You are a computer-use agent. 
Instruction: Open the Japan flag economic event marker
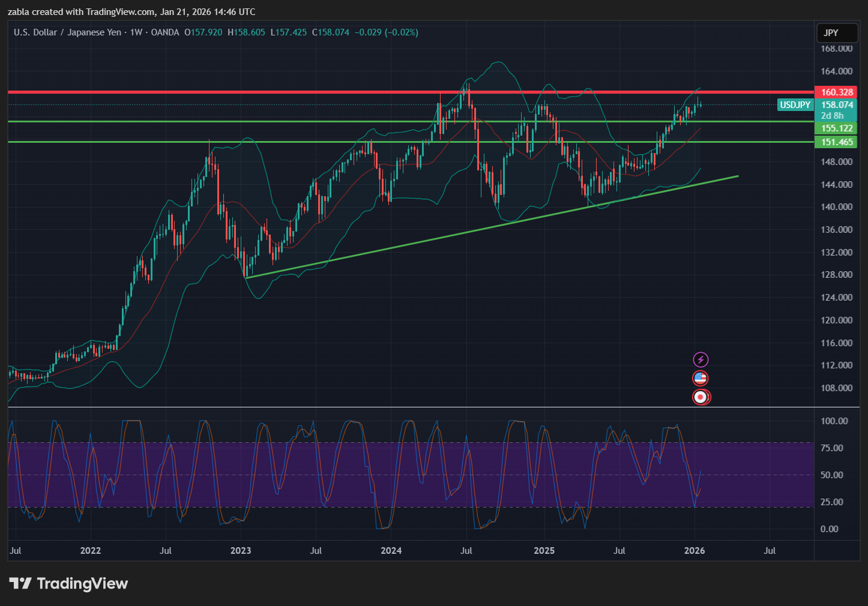pyautogui.click(x=700, y=397)
